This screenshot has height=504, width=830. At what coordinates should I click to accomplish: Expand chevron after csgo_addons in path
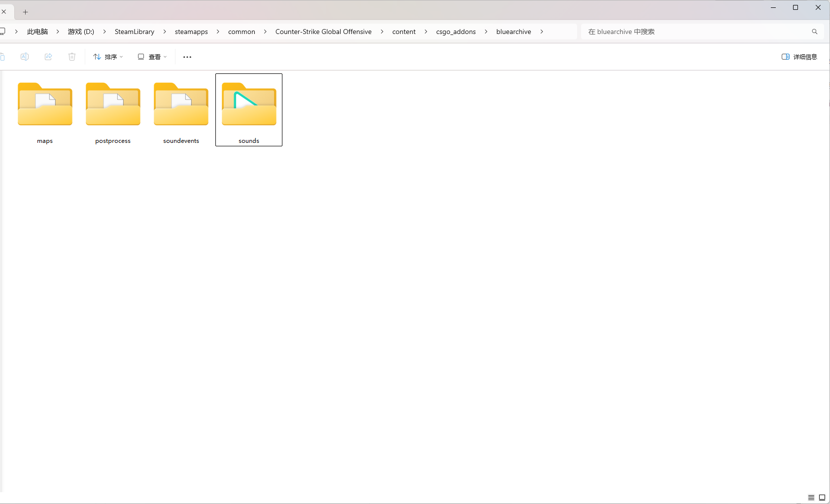[x=486, y=32]
